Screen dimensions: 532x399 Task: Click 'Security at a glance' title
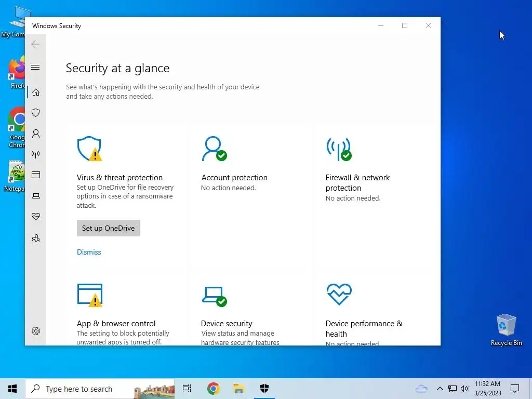(117, 68)
